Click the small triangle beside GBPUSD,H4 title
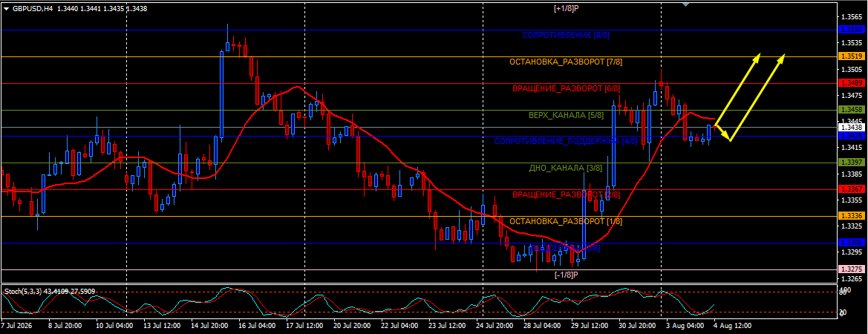Viewport: 868px width, 334px height. (6, 8)
